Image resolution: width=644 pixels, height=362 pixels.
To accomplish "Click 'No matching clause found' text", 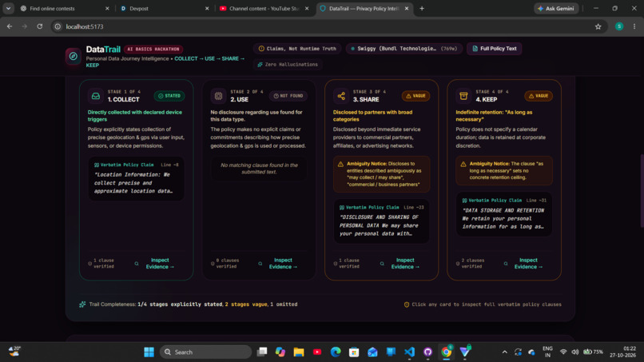I will pos(259,169).
